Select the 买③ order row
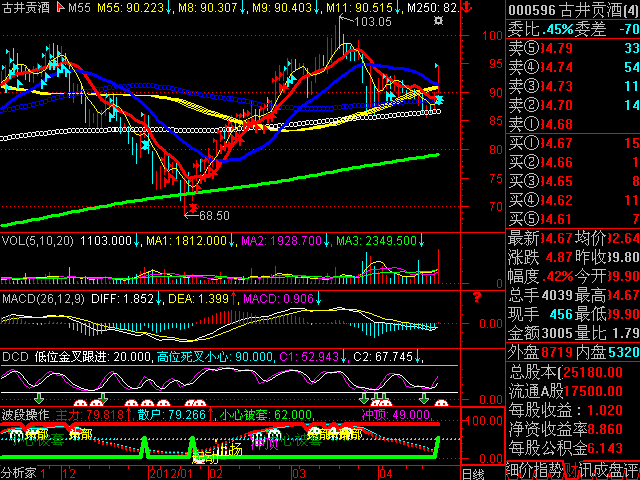640x480 pixels. coord(573,181)
